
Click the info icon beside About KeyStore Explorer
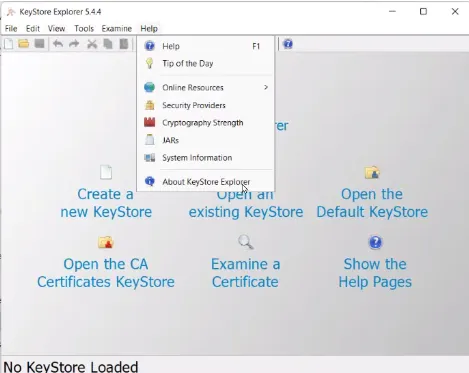point(150,181)
